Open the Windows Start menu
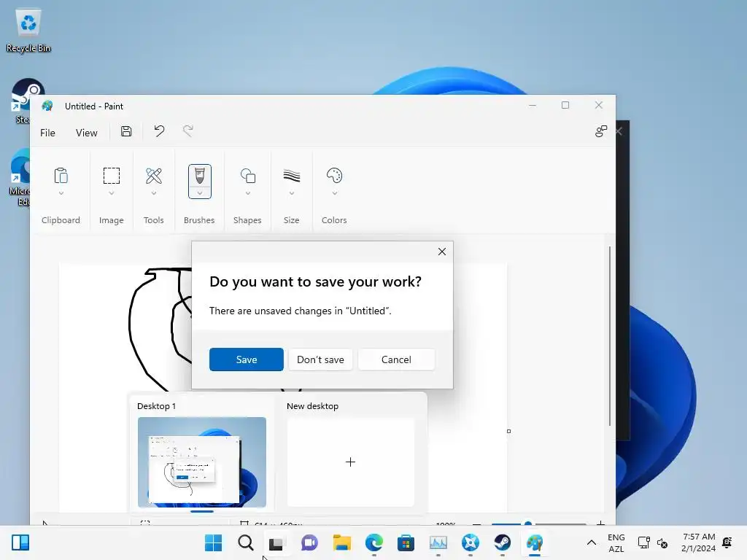Viewport: 747px width, 560px height. (213, 542)
